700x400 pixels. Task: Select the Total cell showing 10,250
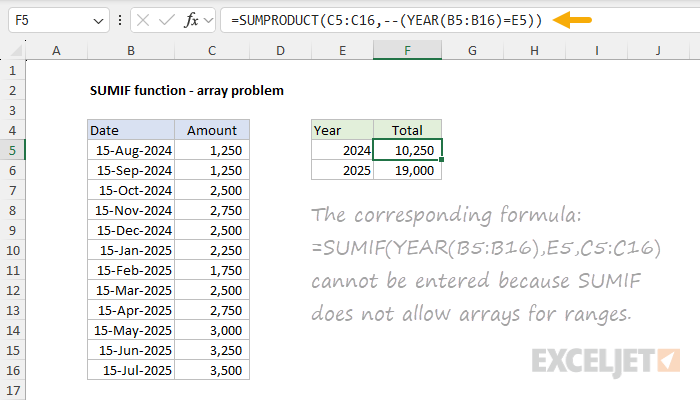pyautogui.click(x=408, y=150)
